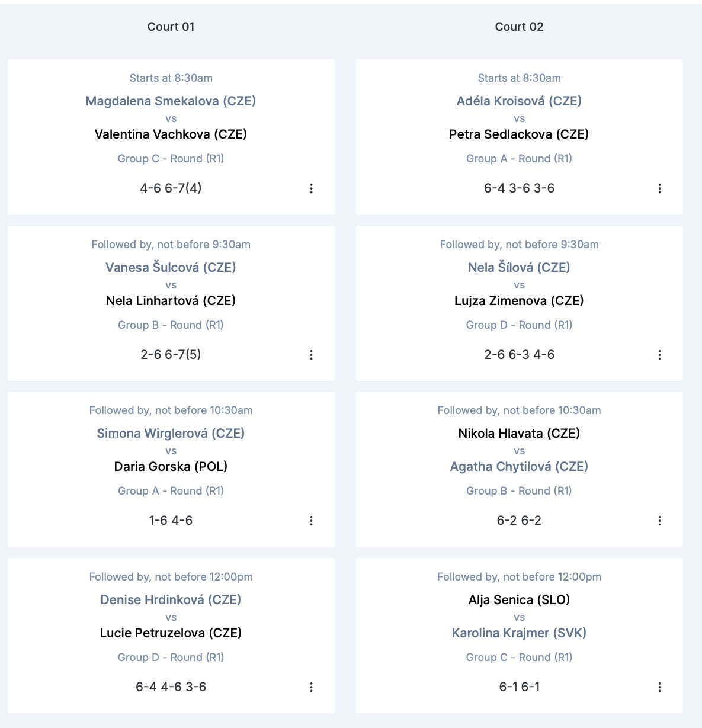The width and height of the screenshot is (702, 728).
Task: Open options menu for Smekalova vs Vachkova match
Action: point(311,188)
